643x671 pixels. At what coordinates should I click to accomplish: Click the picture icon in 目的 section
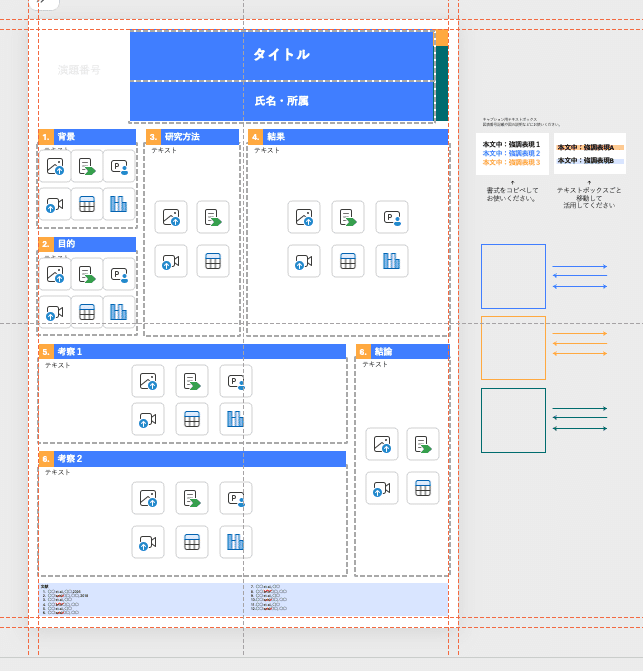coord(55,274)
